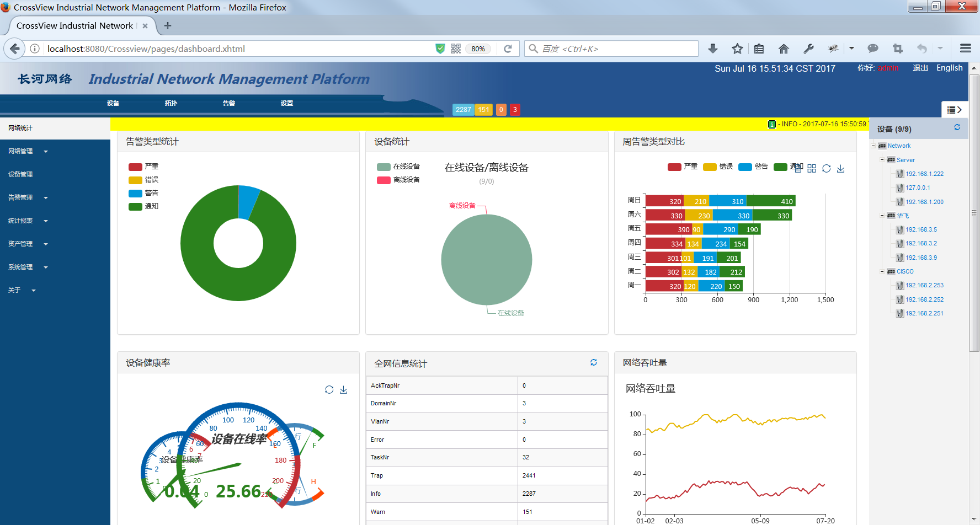The height and width of the screenshot is (525, 980).
Task: Refresh the 周告警类型对比 chart
Action: [826, 168]
